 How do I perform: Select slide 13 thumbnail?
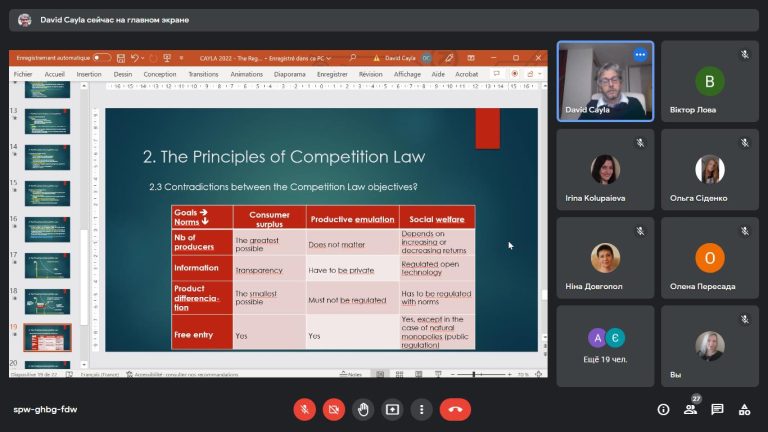point(48,121)
